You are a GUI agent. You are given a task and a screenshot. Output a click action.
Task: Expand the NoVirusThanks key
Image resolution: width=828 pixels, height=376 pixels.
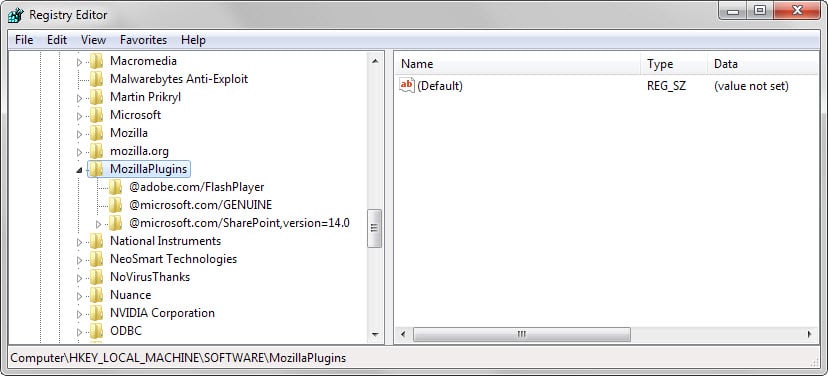coord(80,278)
